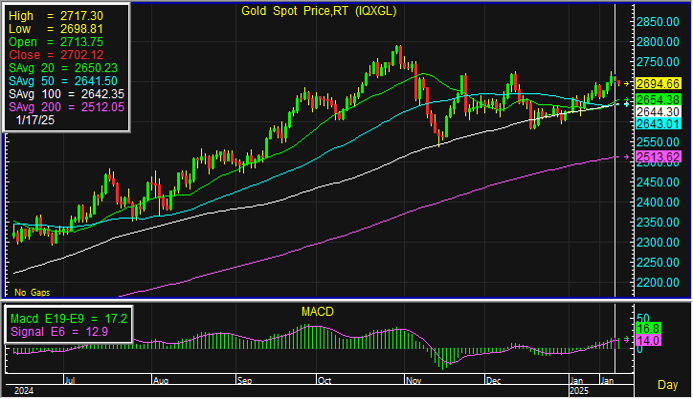This screenshot has height=399, width=693.
Task: Click the Macd E19-E9 legend line
Action: (x=69, y=319)
